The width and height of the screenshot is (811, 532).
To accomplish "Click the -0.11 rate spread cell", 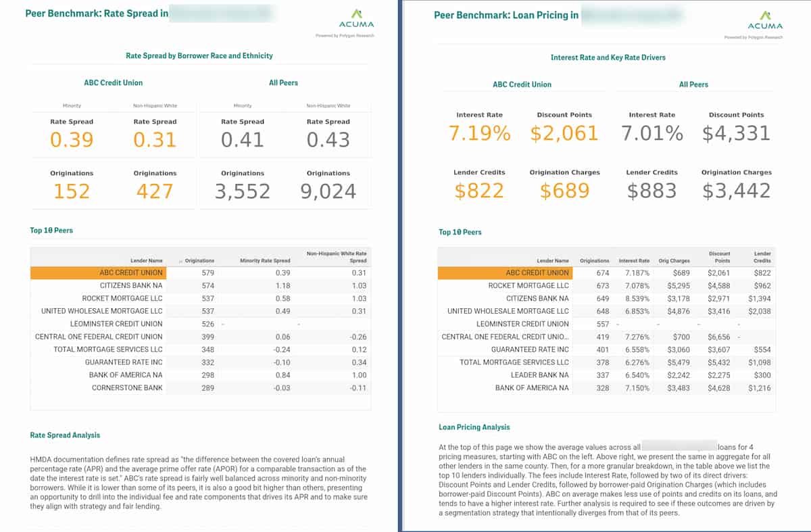I will (x=358, y=388).
